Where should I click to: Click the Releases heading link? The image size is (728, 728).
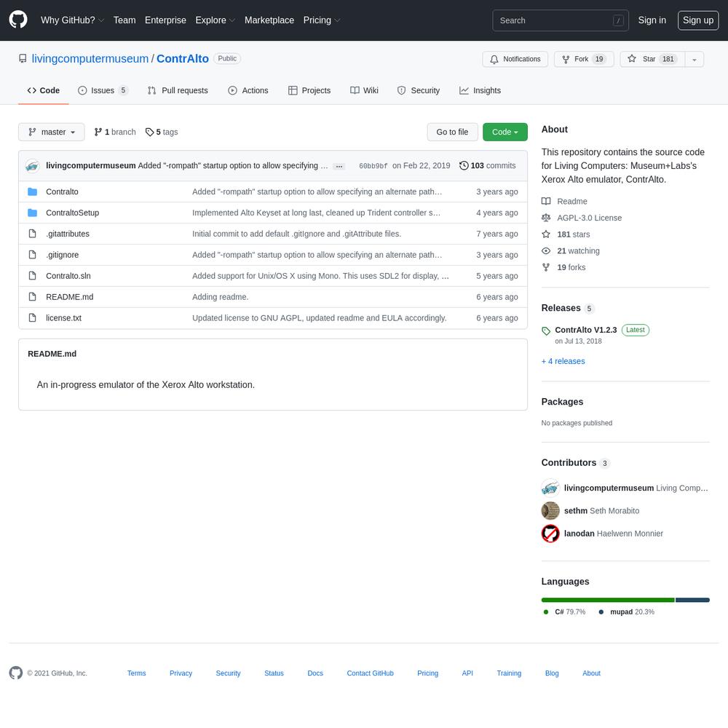click(x=561, y=308)
